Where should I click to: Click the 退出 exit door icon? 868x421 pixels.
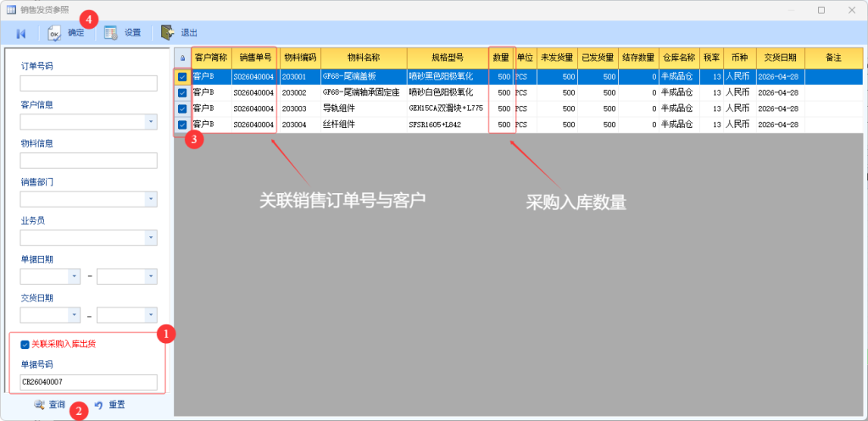pos(168,33)
